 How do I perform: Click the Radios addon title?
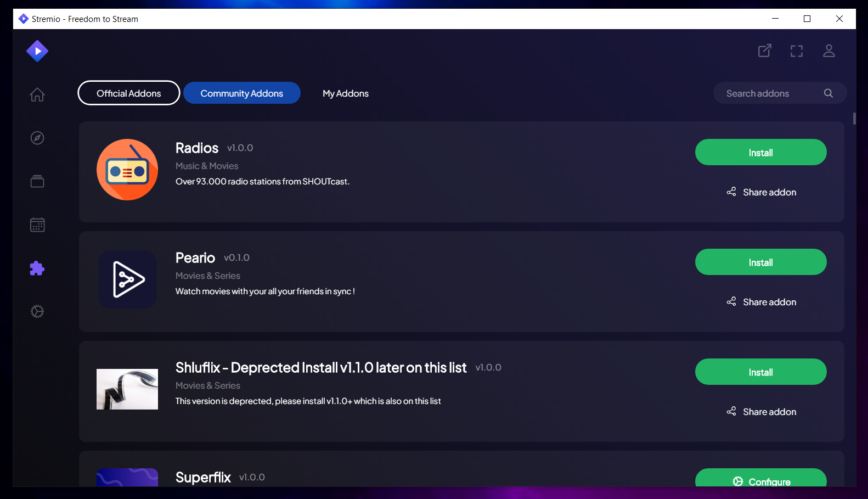(x=197, y=148)
